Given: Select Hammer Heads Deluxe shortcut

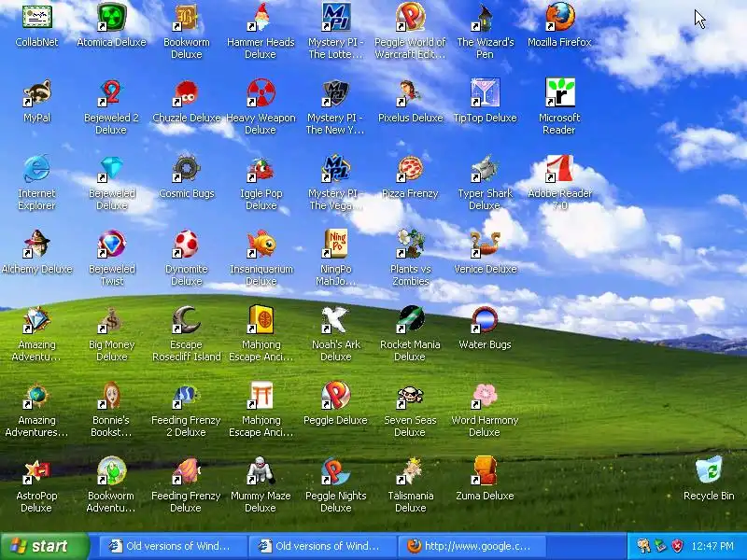Looking at the screenshot, I should (x=261, y=17).
